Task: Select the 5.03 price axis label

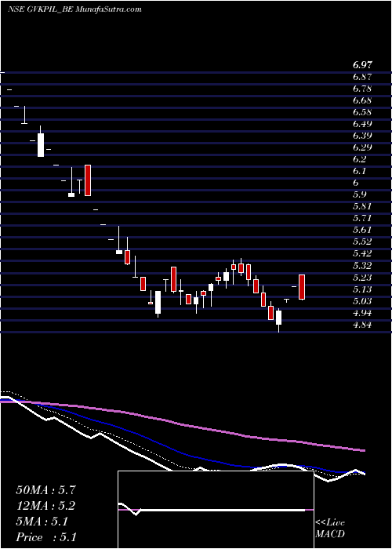Action: [x=362, y=301]
